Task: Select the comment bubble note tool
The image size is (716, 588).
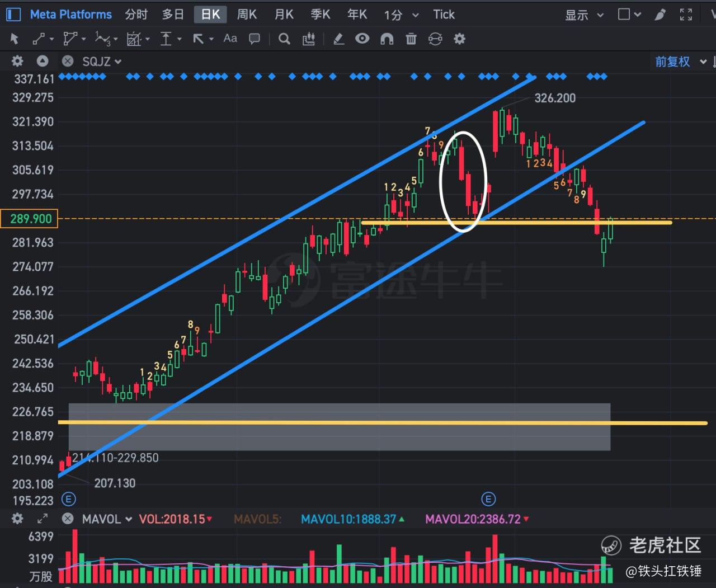Action: point(255,39)
